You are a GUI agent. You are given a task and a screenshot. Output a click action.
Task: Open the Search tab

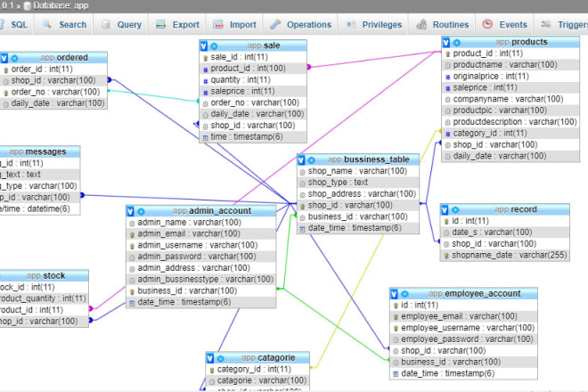point(64,25)
